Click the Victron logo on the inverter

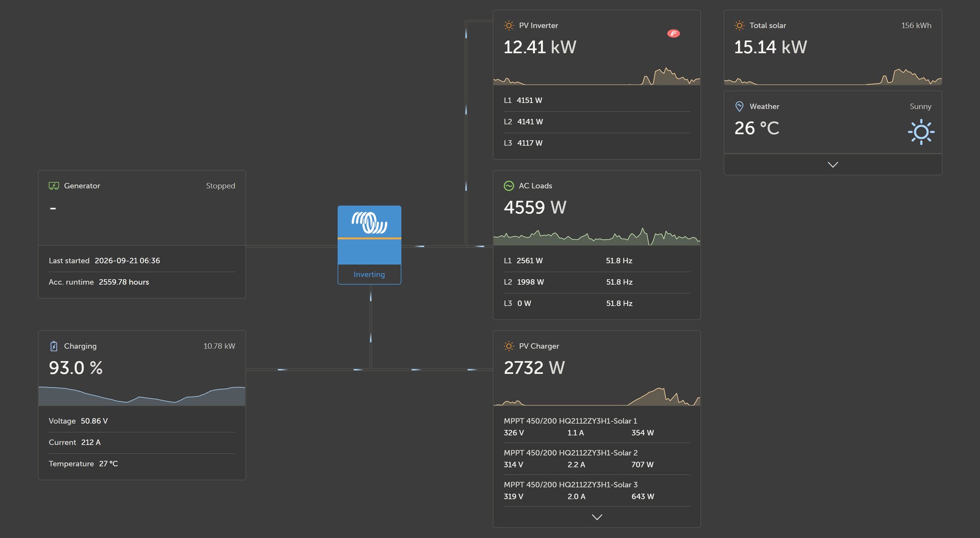(369, 222)
